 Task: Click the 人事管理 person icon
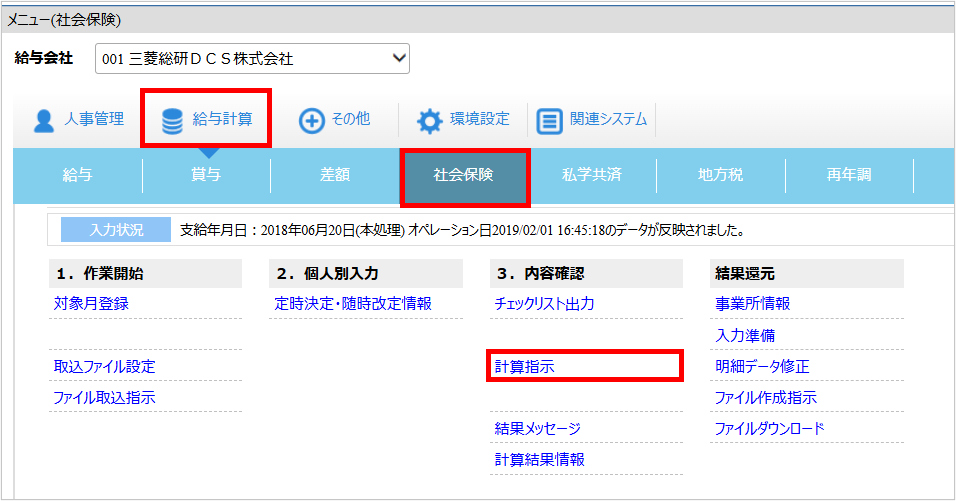tap(43, 121)
